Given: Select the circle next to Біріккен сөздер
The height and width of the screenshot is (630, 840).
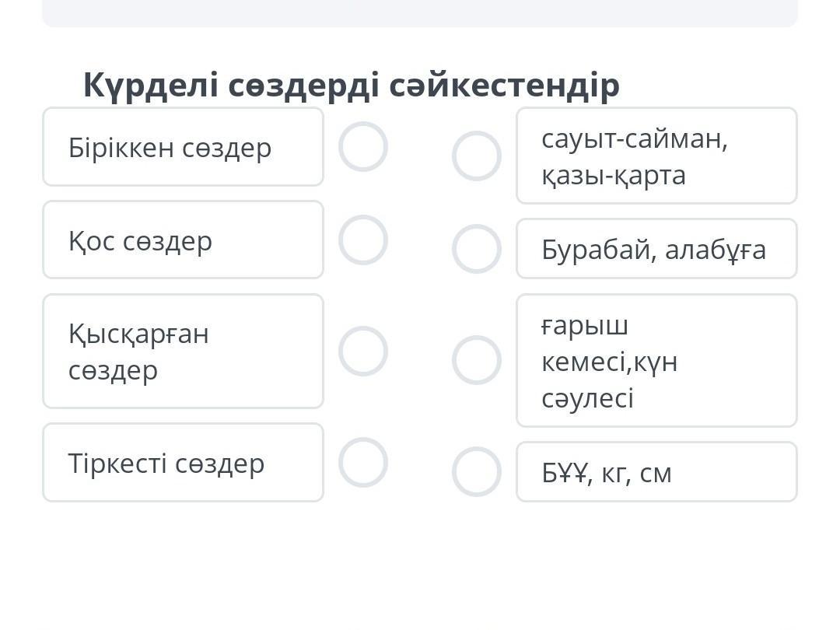Looking at the screenshot, I should 363,147.
